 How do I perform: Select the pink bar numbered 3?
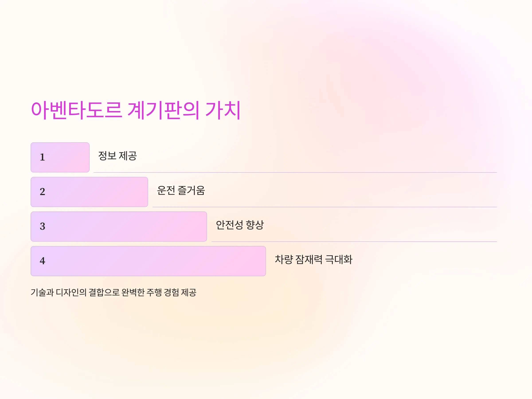(x=119, y=227)
